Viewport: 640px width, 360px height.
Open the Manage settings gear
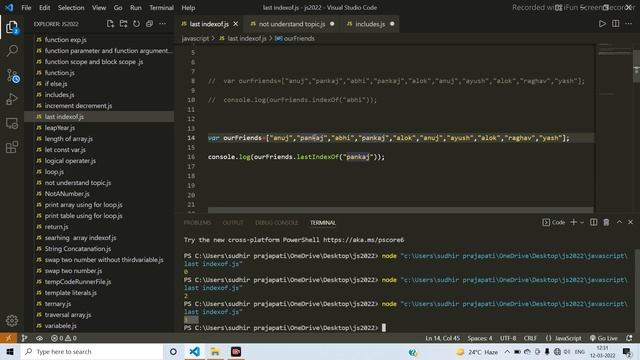[12, 320]
